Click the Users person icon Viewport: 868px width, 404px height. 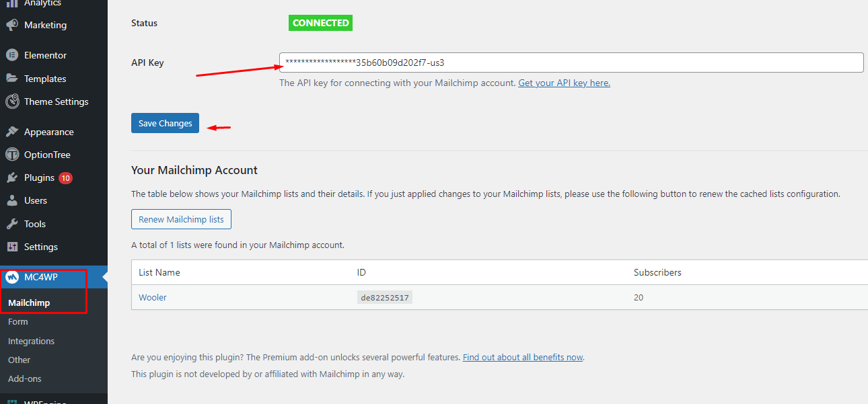coord(12,200)
